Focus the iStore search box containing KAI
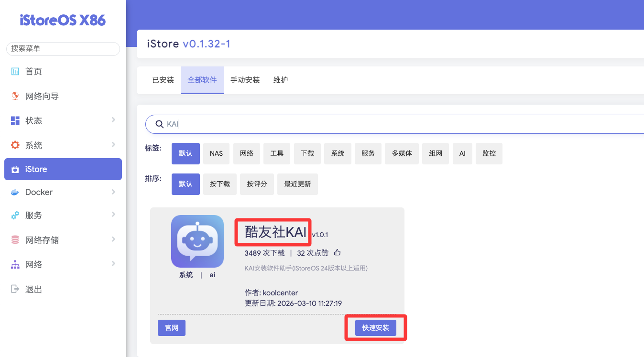 382,124
